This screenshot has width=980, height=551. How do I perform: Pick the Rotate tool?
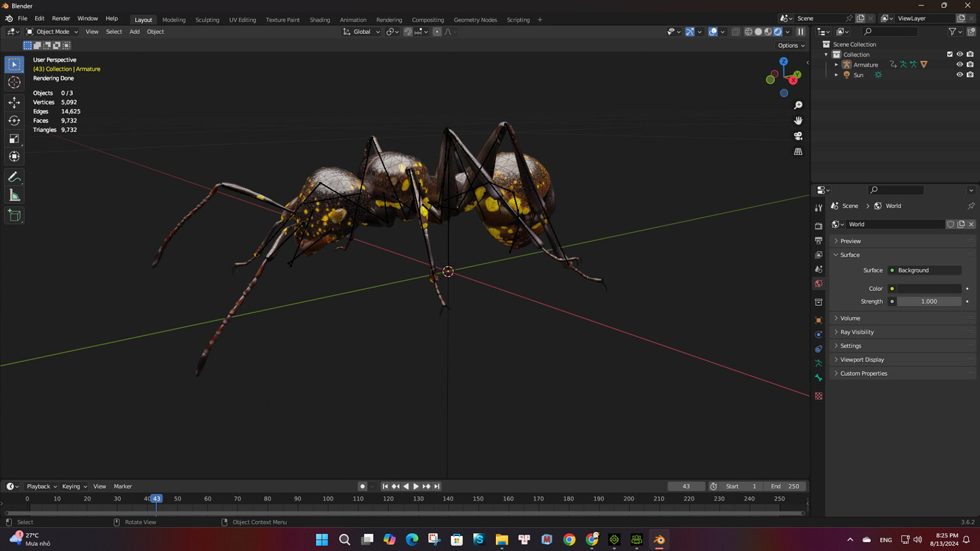point(14,120)
